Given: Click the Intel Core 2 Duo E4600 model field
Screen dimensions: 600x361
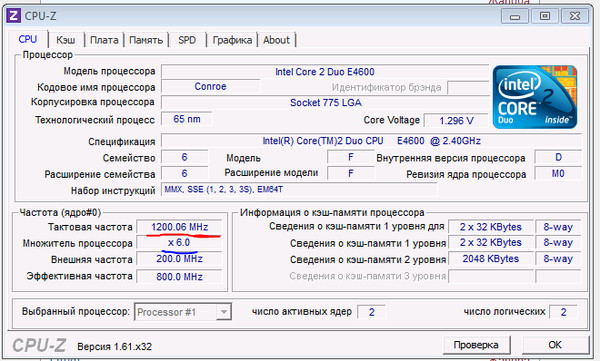Looking at the screenshot, I should coord(325,72).
